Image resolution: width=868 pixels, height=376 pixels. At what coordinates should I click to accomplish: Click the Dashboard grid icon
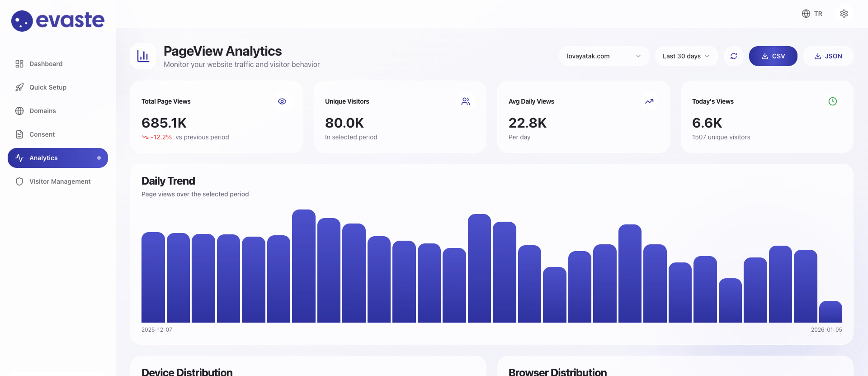point(19,64)
